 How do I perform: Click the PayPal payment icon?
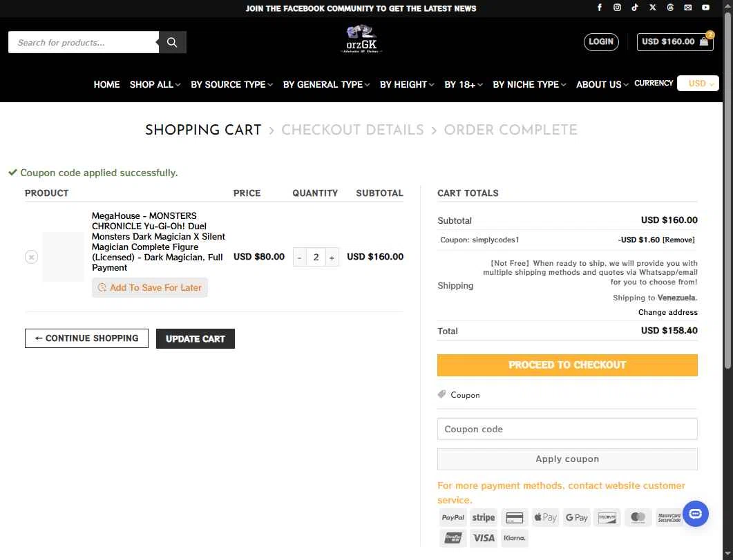point(453,517)
